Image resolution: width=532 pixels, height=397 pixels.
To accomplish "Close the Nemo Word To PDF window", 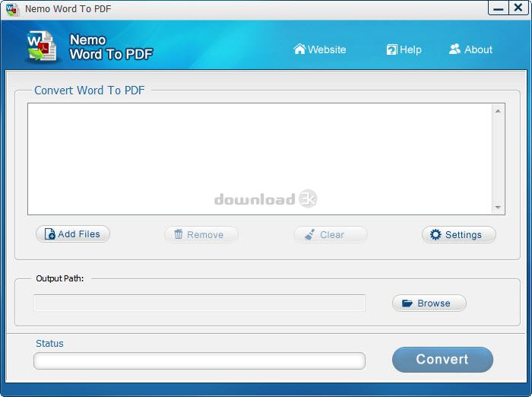I will (518, 8).
